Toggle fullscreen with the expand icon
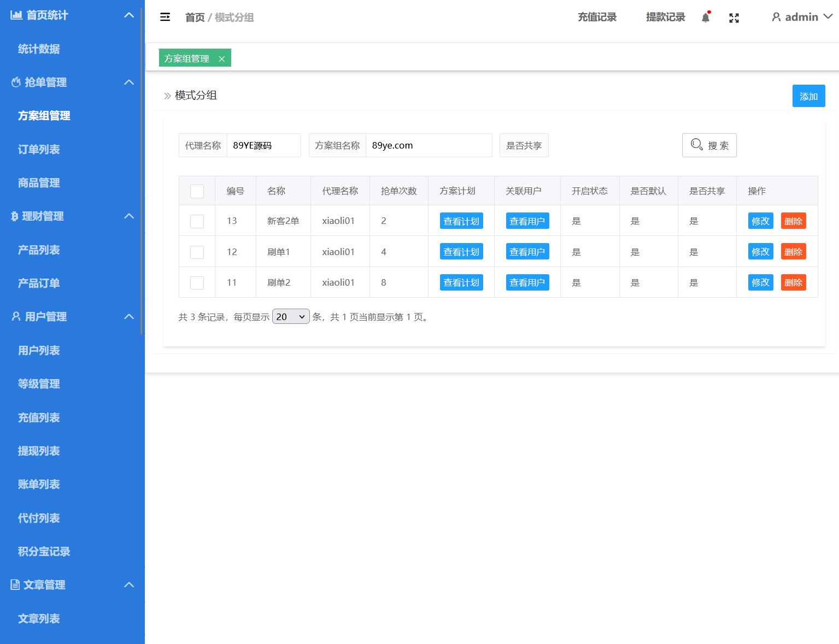 (734, 18)
